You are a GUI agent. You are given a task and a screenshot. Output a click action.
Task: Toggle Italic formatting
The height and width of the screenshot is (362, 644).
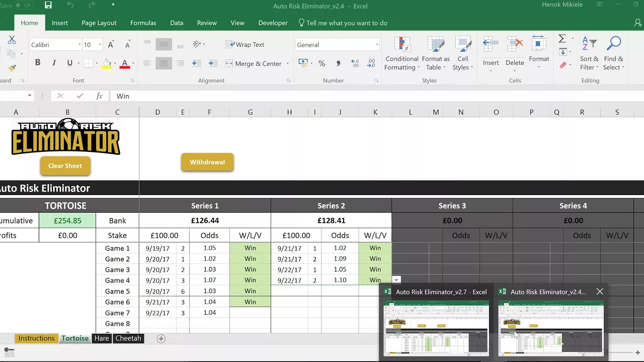(x=54, y=63)
